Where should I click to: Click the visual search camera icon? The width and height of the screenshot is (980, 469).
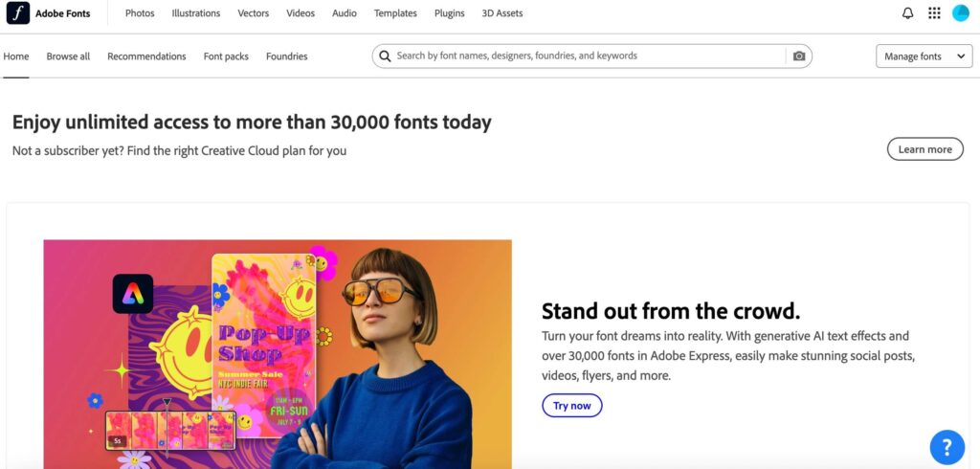tap(799, 56)
